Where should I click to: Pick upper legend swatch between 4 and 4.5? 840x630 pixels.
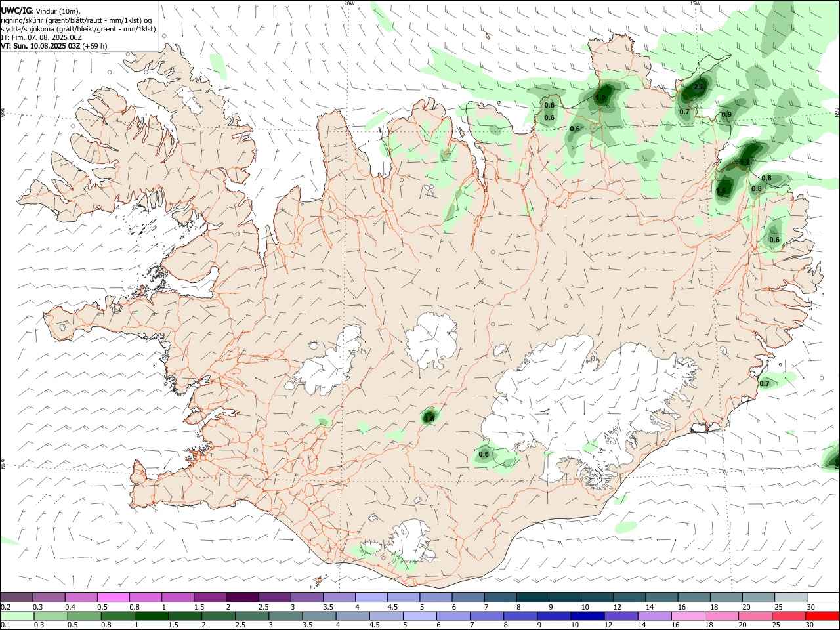(371, 597)
